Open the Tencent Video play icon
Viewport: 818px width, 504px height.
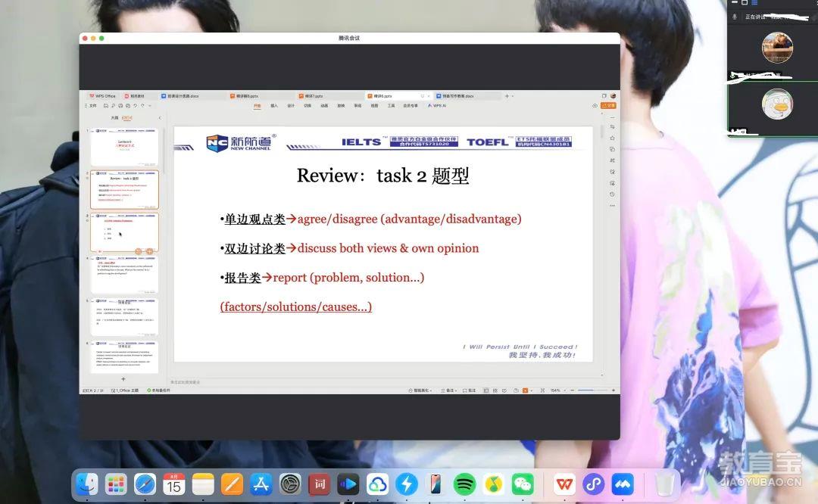[x=348, y=484]
